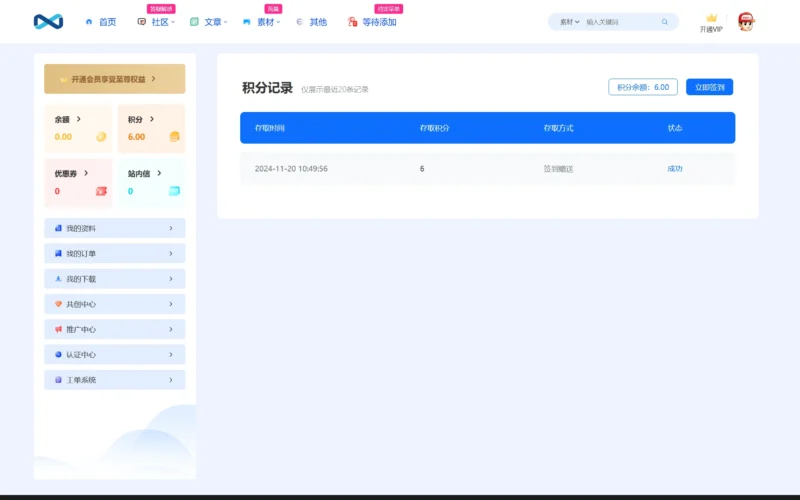Open the 素材 search category dropdown
Image resolution: width=800 pixels, height=500 pixels.
click(569, 22)
